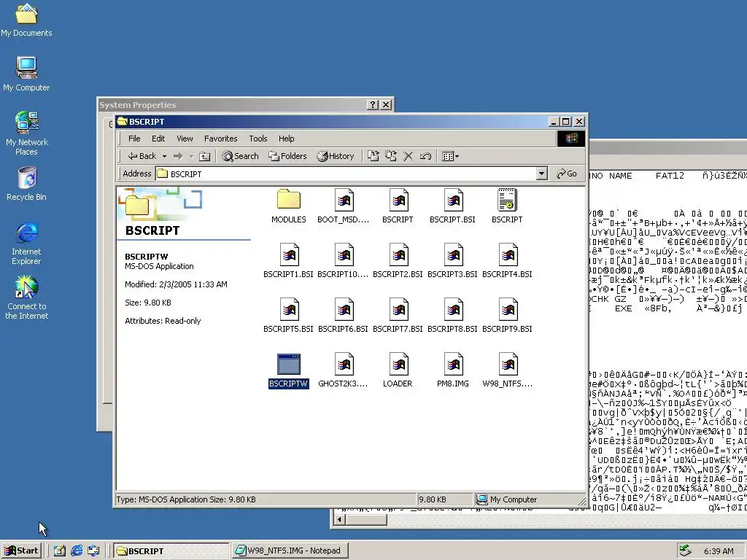Select the PM8.IMG file
This screenshot has height=560, width=747.
click(x=452, y=370)
